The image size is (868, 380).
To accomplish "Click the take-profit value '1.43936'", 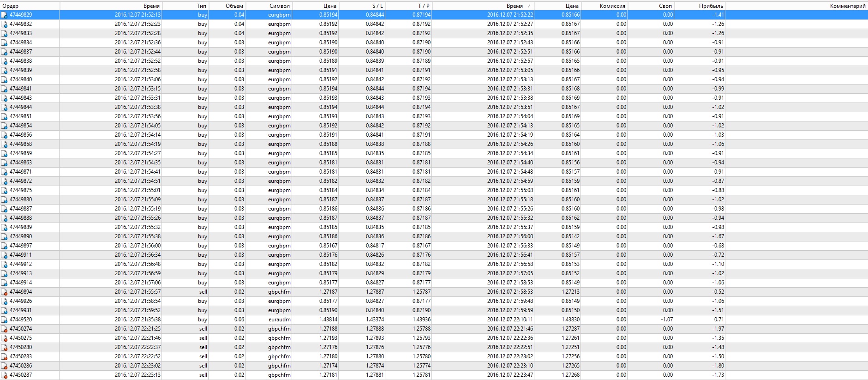I will click(421, 320).
